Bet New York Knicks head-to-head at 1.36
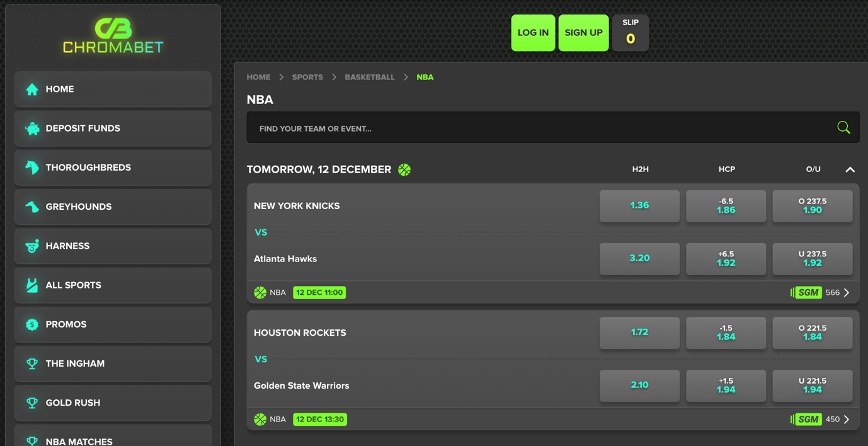The height and width of the screenshot is (446, 868). (639, 206)
